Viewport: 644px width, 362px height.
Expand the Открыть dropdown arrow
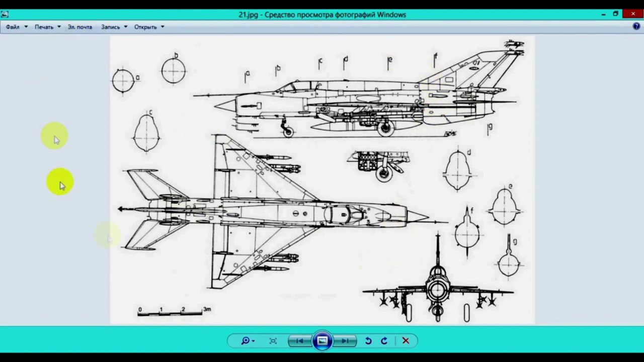[163, 27]
